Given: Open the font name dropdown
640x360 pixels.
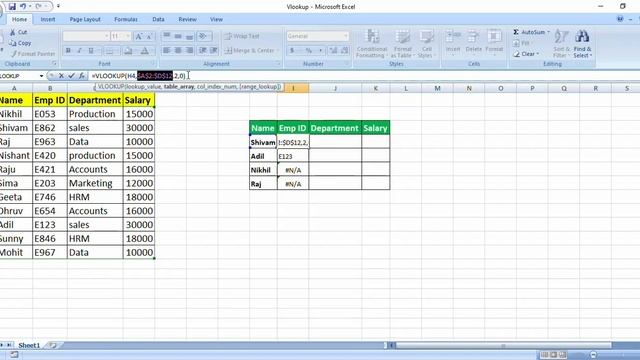Looking at the screenshot, I should click(107, 36).
